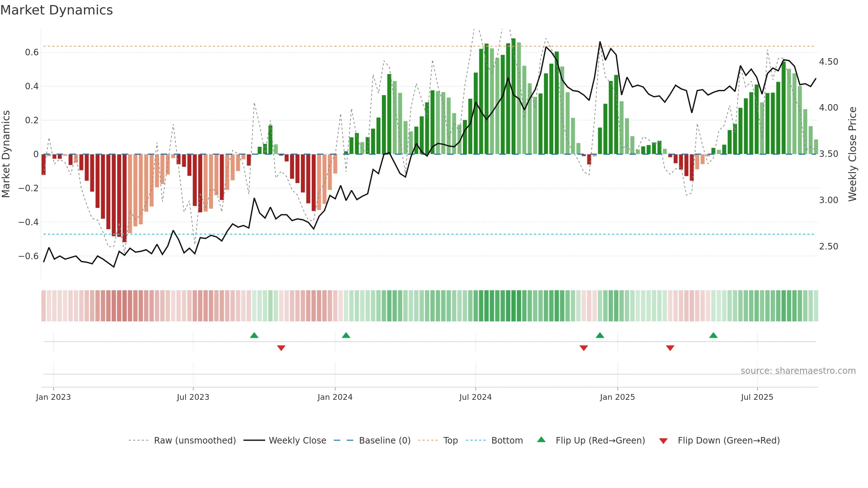Toggle the Top legend entry
Screen dimensions: 868x488
click(438, 440)
